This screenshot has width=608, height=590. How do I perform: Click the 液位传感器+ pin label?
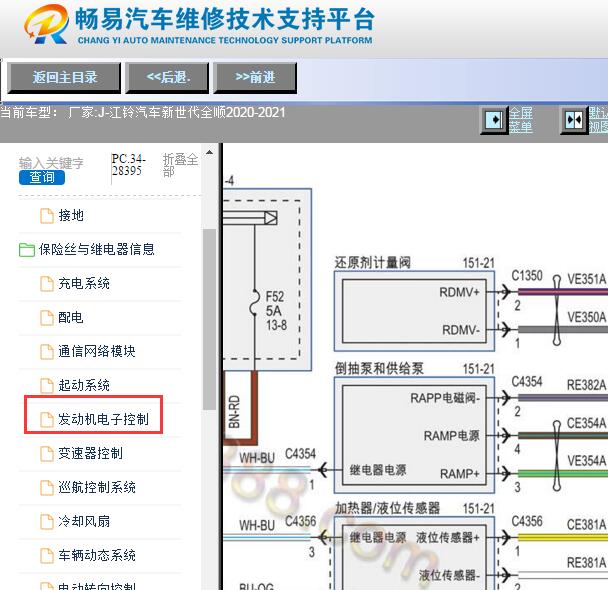click(x=448, y=537)
